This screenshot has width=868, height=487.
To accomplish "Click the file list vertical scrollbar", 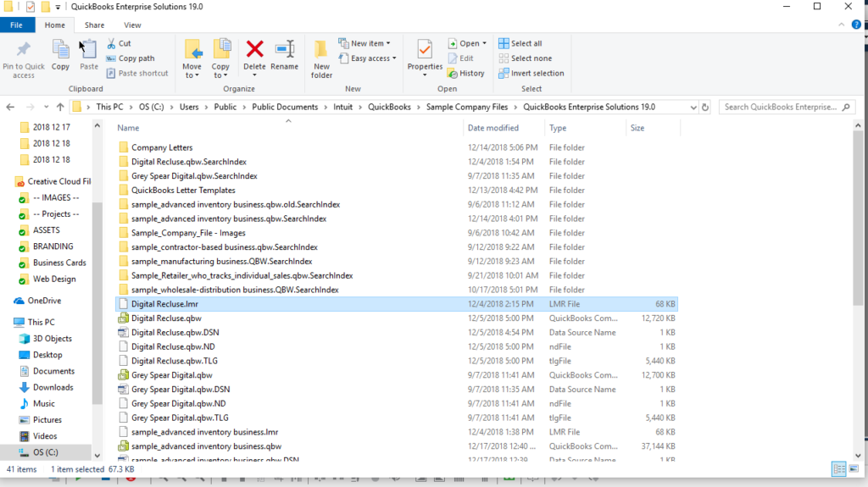I will click(x=858, y=218).
